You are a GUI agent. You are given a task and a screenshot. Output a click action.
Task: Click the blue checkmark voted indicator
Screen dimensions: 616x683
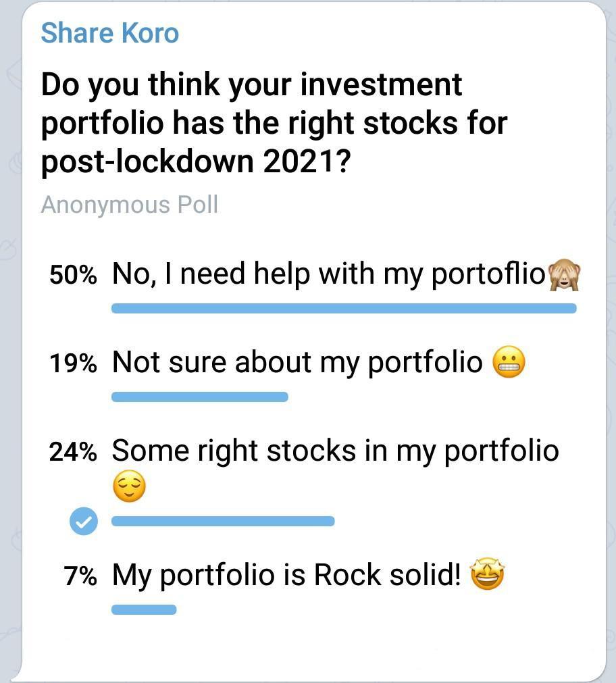pos(84,521)
